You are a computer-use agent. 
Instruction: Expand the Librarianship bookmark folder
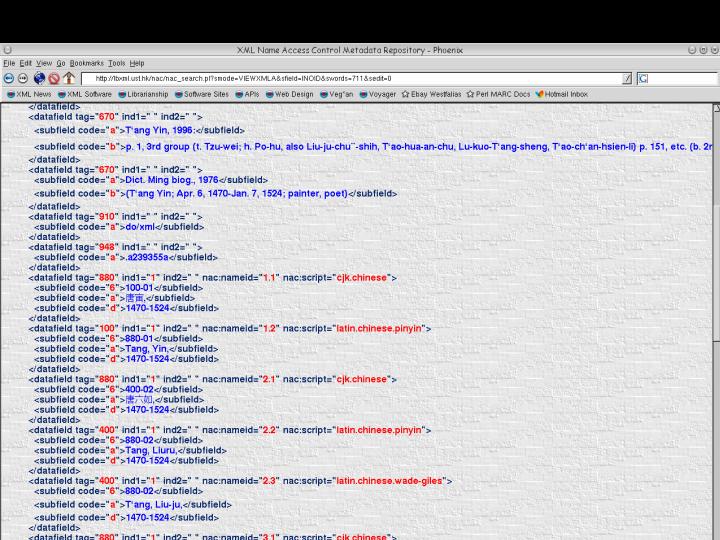coord(143,94)
